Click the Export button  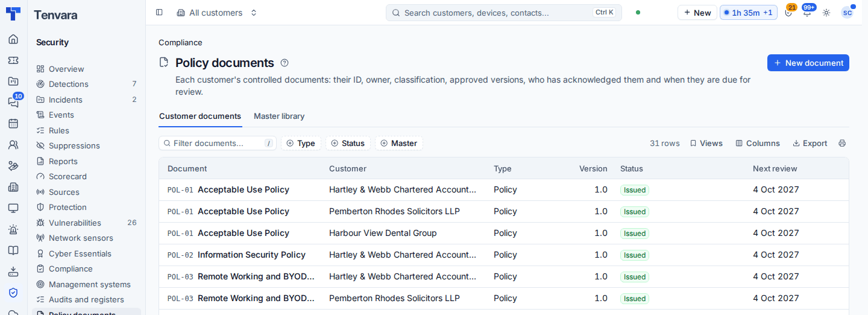point(810,143)
